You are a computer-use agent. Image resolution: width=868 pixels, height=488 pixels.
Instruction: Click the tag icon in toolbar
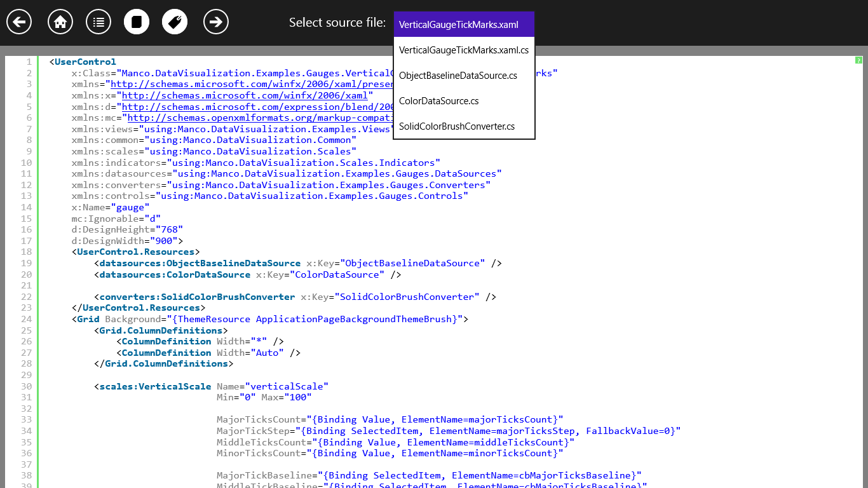[175, 22]
